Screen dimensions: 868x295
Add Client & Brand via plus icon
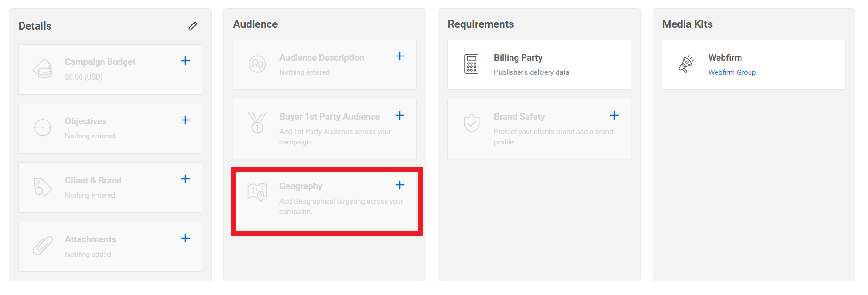[x=185, y=179]
